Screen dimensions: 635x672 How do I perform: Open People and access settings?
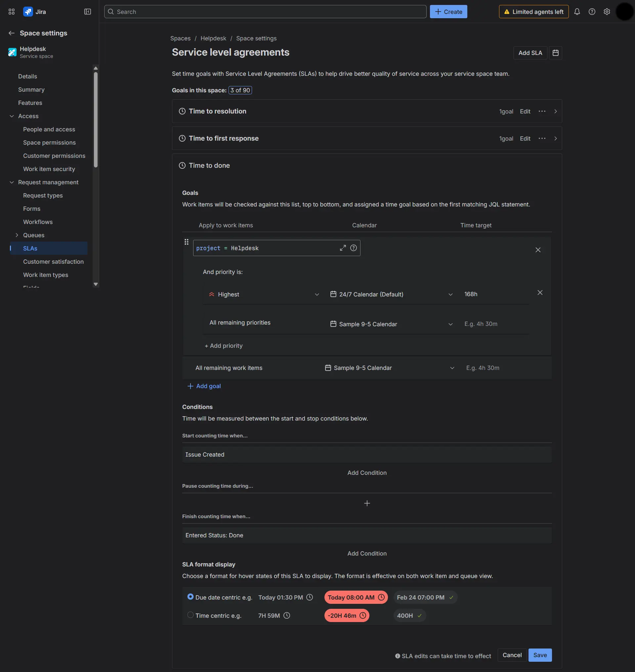tap(49, 129)
